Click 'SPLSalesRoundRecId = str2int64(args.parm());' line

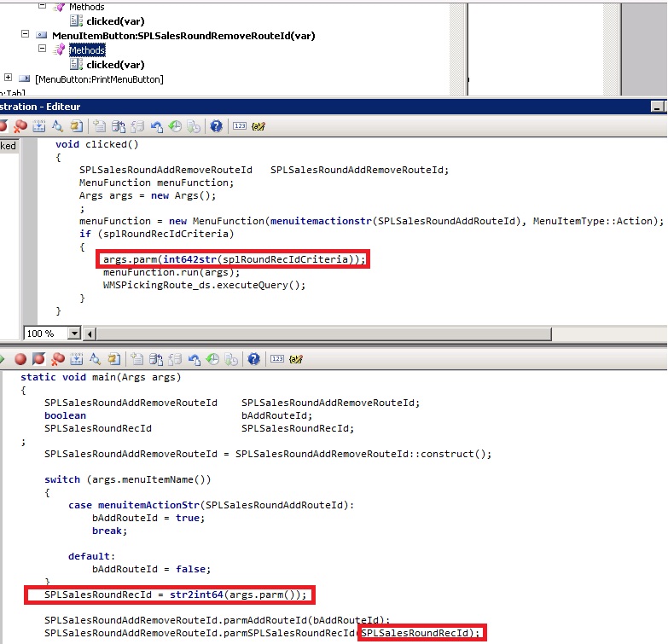175,595
